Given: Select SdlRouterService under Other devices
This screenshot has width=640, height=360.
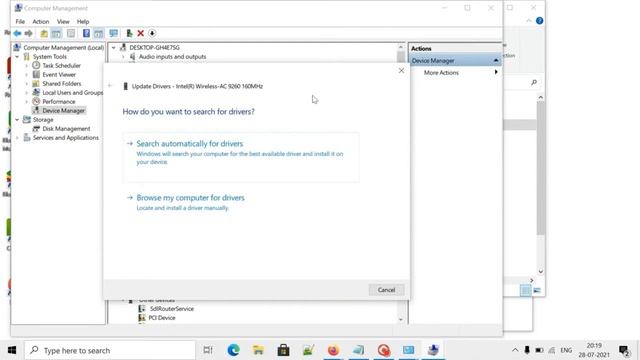Looking at the screenshot, I should pos(171,309).
